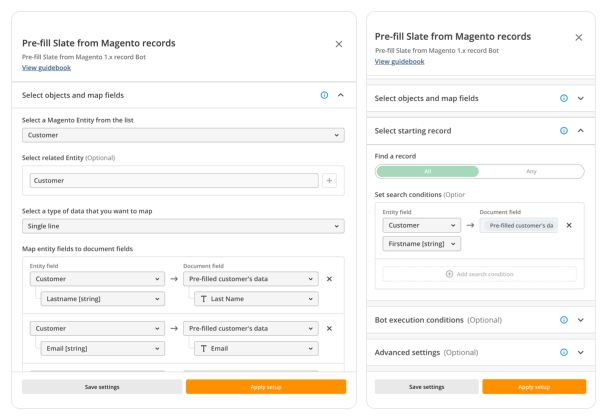Show info for Select objects and map fields, left panel

(324, 95)
